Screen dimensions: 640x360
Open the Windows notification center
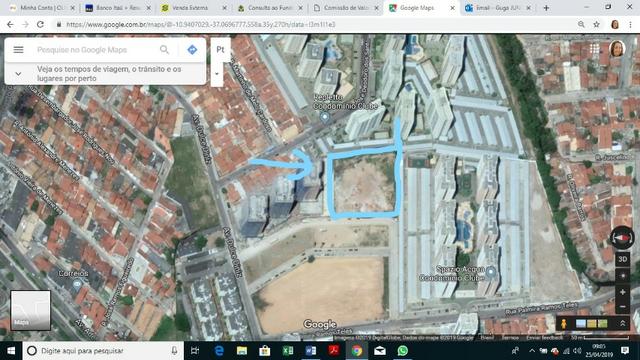point(625,351)
